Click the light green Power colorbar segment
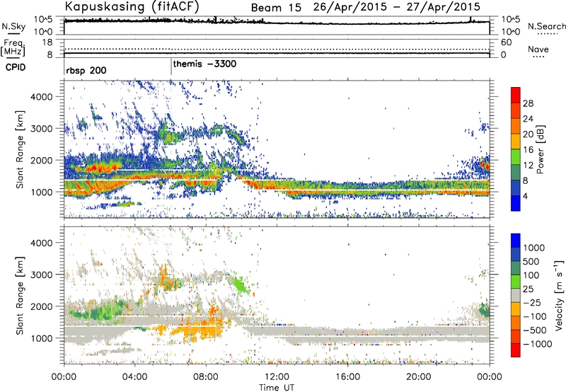The height and width of the screenshot is (392, 566). 516,157
